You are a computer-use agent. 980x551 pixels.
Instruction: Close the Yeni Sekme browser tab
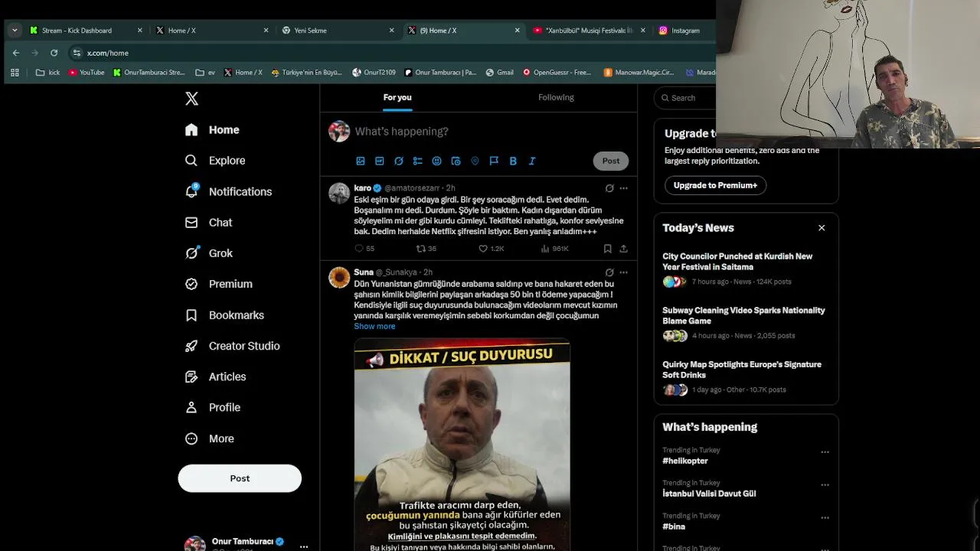391,31
